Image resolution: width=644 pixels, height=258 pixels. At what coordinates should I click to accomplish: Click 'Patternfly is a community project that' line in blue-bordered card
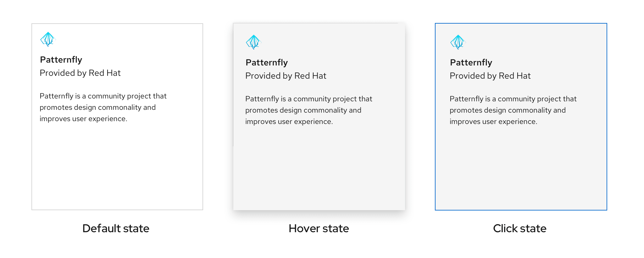click(513, 99)
